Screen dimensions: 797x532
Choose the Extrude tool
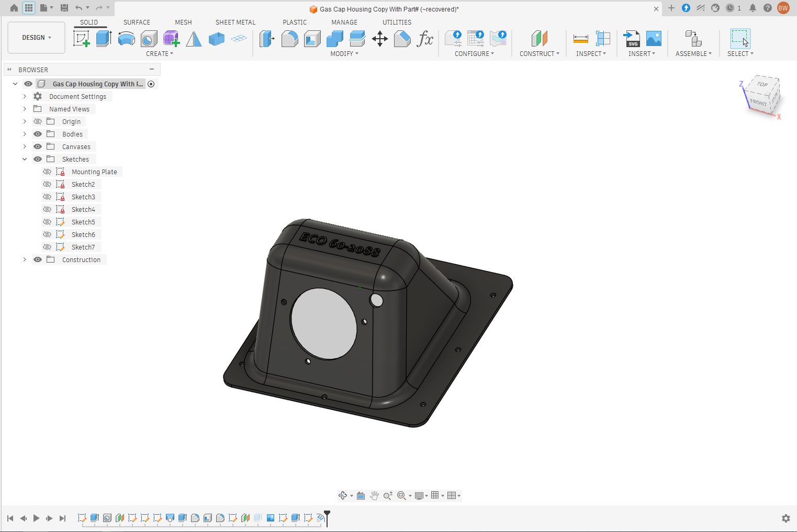tap(104, 39)
